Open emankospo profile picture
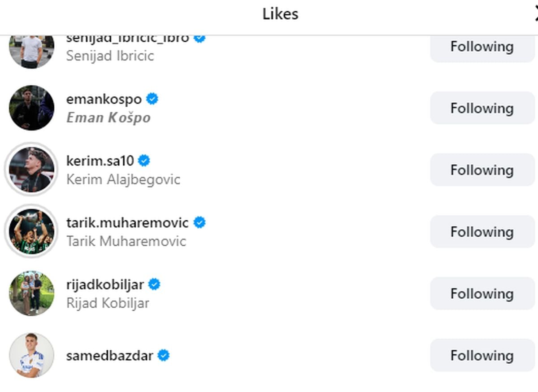This screenshot has width=538, height=392. 31,108
